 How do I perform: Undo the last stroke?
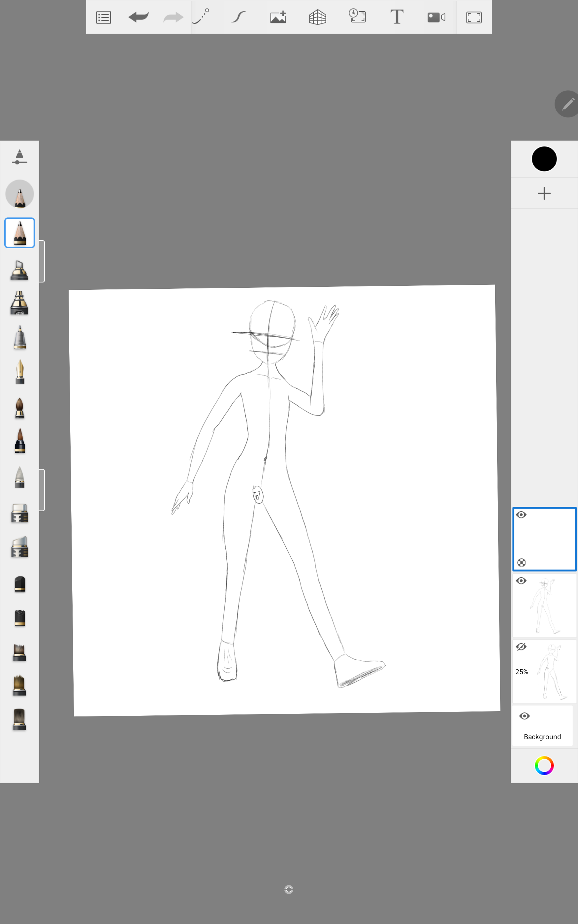point(138,17)
